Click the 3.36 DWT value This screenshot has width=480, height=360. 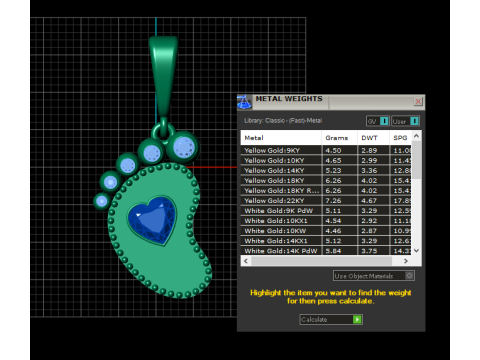[369, 170]
